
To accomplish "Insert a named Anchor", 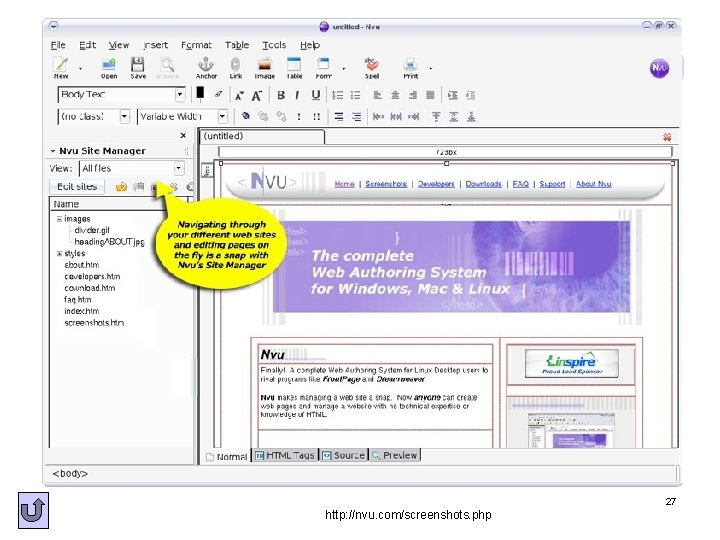I will (x=206, y=68).
